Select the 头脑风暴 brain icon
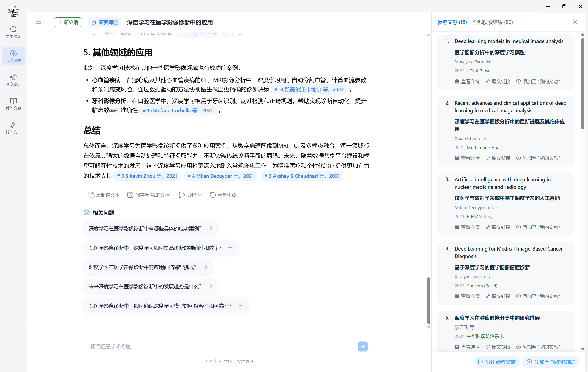Screen dimensions: 588x372 13,53
